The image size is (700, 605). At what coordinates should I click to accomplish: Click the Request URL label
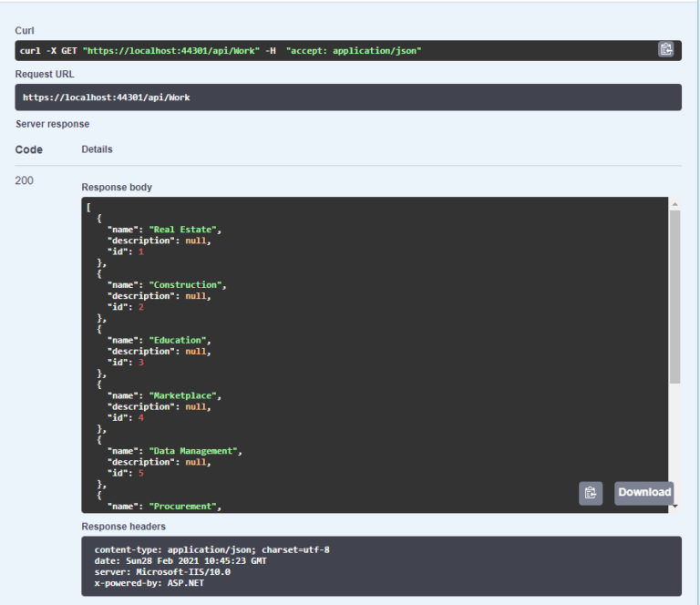(45, 74)
